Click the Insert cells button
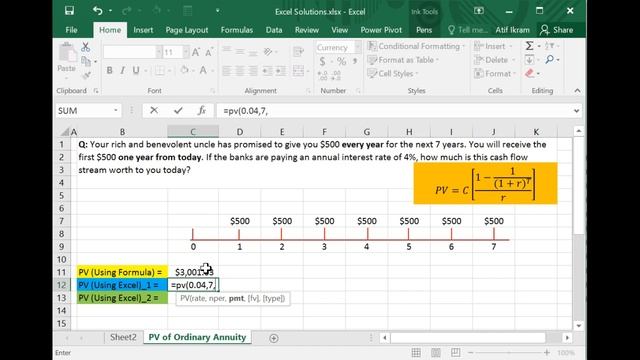The width and height of the screenshot is (640, 360). coord(493,46)
